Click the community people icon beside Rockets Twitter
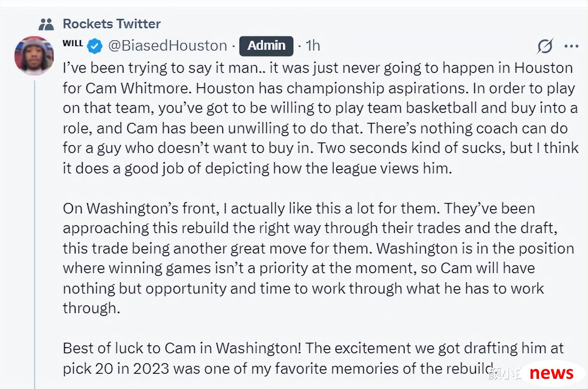Image resolution: width=588 pixels, height=389 pixels. [46, 24]
